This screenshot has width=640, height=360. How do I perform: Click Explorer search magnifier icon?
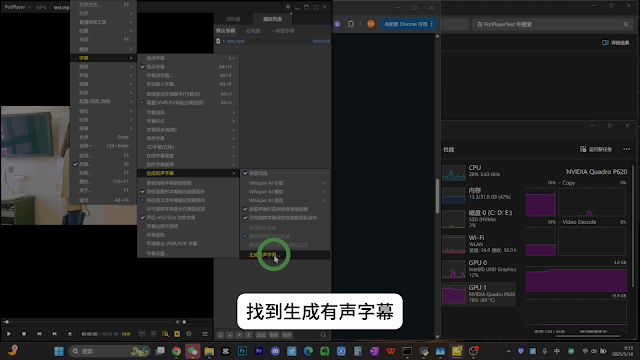(626, 24)
